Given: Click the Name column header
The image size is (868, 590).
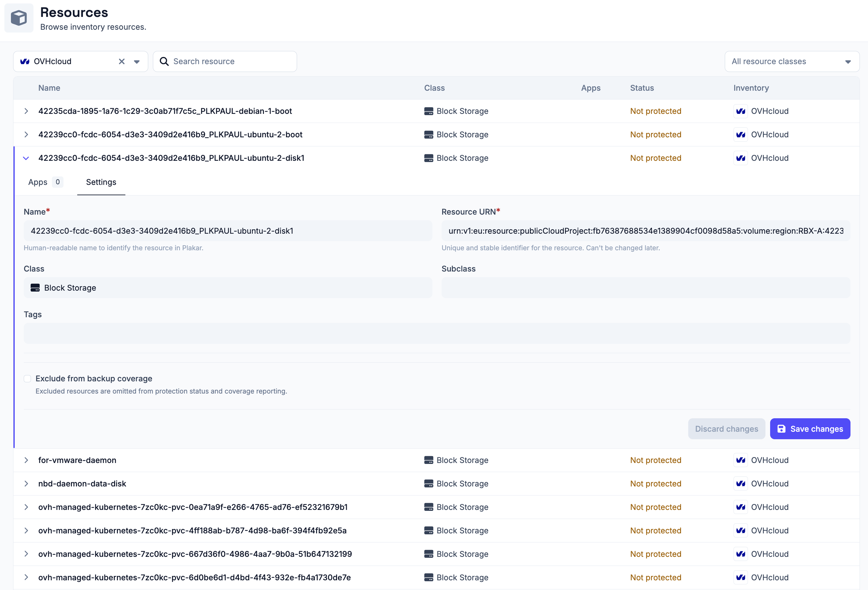Looking at the screenshot, I should [49, 88].
